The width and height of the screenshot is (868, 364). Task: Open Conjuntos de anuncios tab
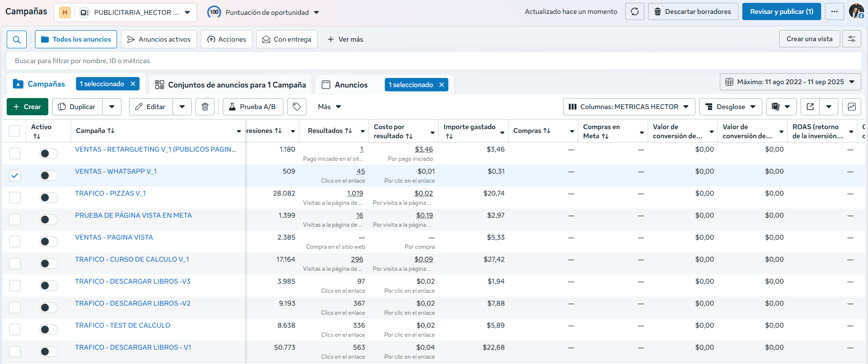tap(230, 85)
